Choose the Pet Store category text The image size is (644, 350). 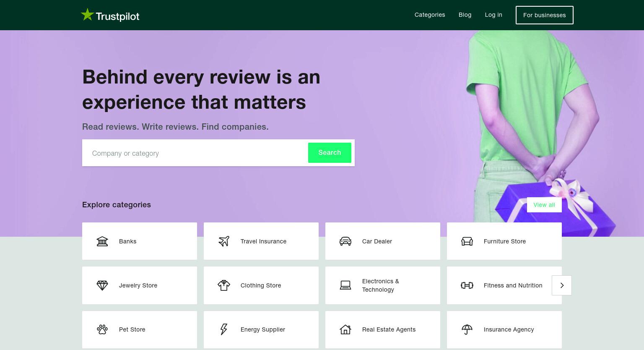[132, 329]
